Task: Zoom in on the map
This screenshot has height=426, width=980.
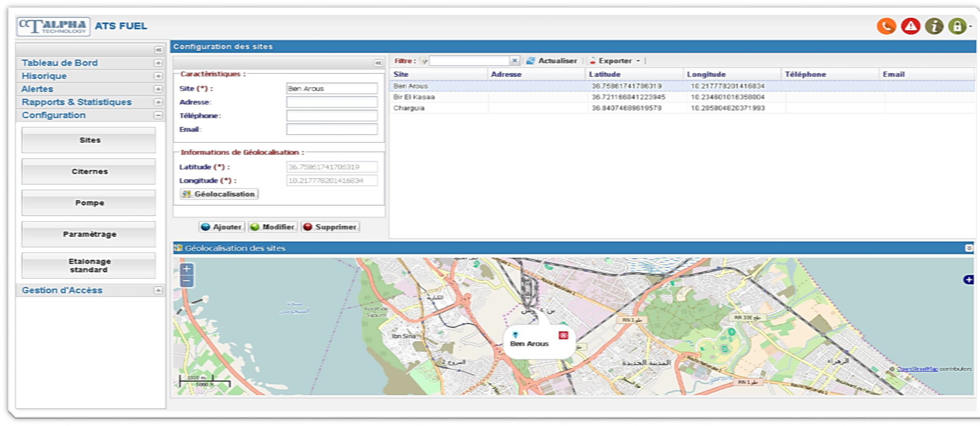Action: coord(186,269)
